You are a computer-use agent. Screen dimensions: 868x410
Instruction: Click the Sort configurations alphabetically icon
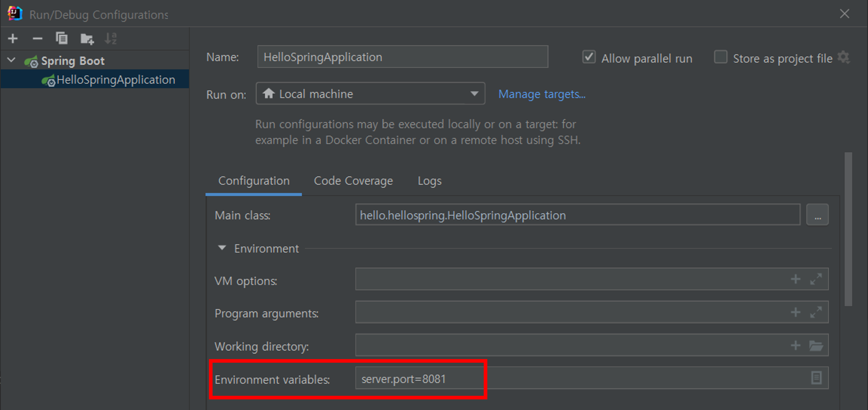click(x=111, y=39)
